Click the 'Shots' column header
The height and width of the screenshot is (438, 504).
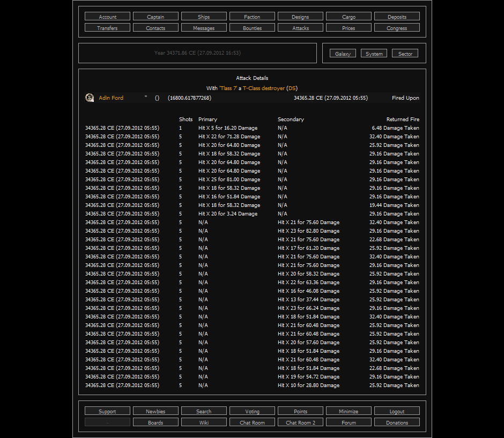(186, 119)
